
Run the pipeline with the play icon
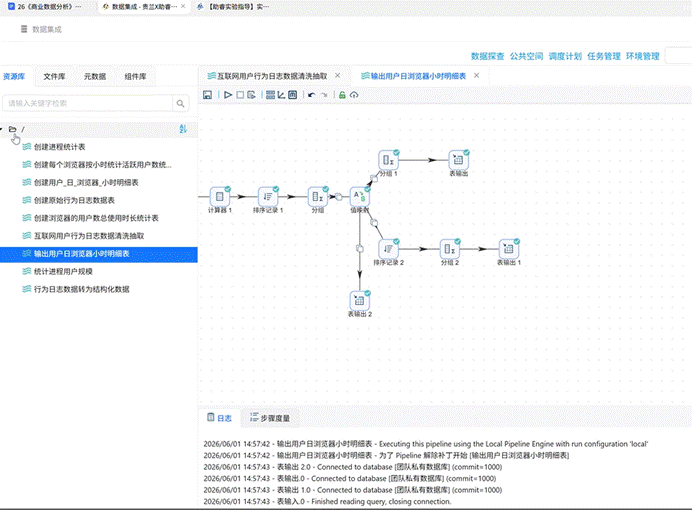[228, 95]
